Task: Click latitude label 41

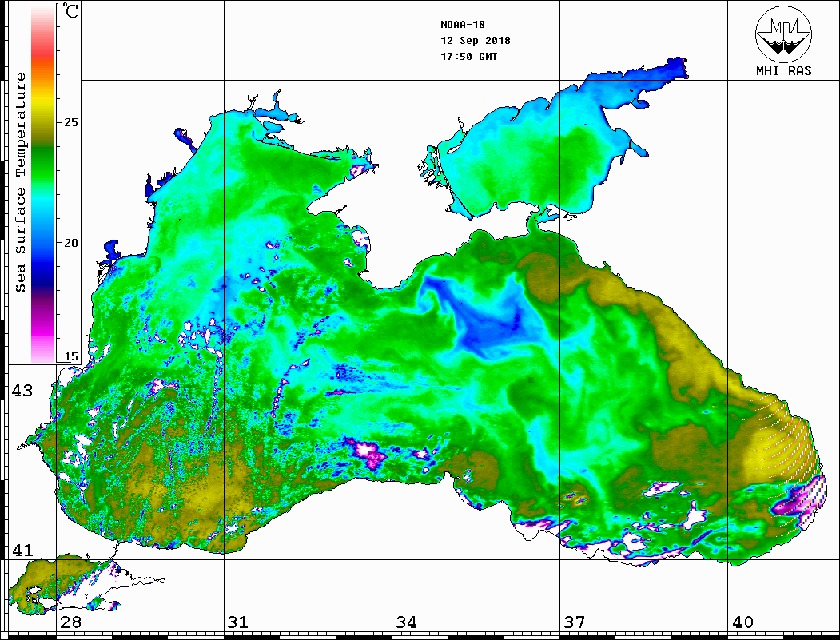Action: click(22, 550)
